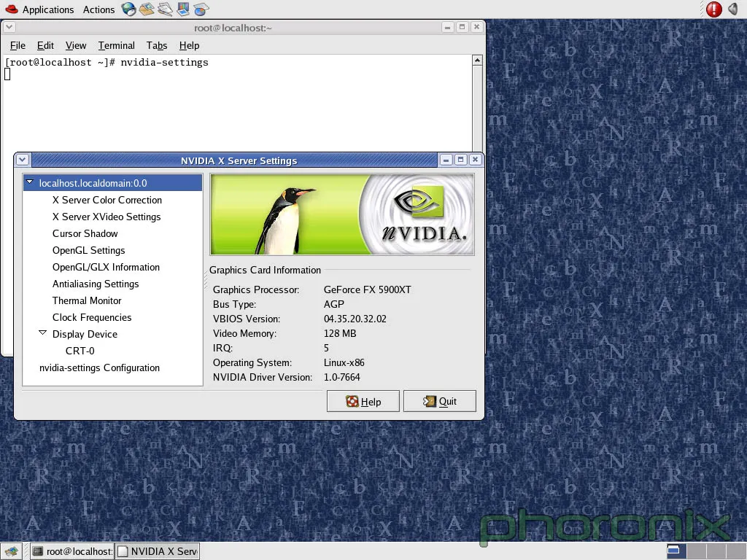This screenshot has width=747, height=560.
Task: Open the Actions menu
Action: tap(98, 9)
